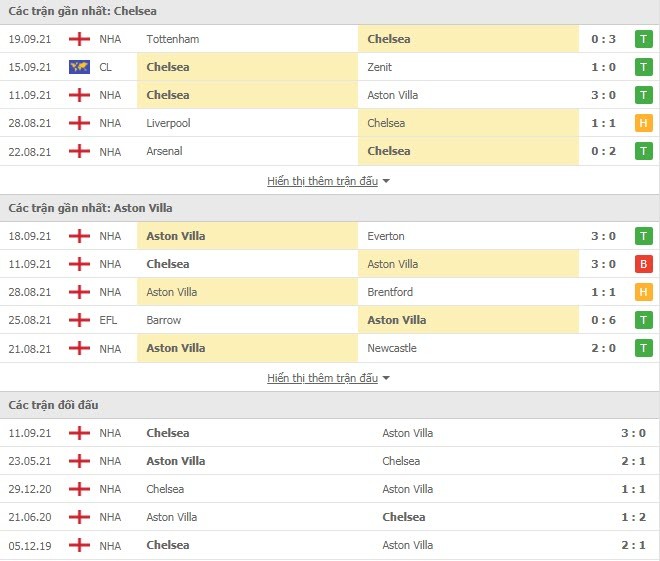
Task: Click the Zenit team name in Chelsea results
Action: click(380, 67)
